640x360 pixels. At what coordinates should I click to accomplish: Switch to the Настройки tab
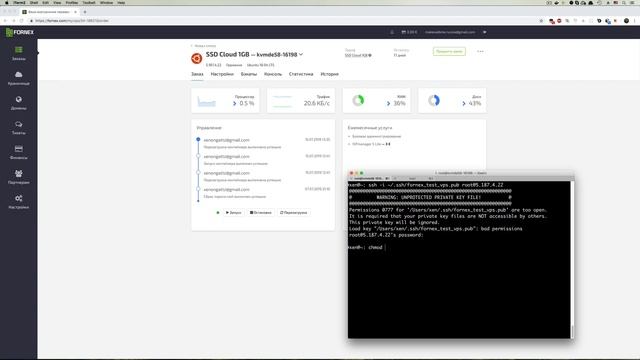(222, 74)
